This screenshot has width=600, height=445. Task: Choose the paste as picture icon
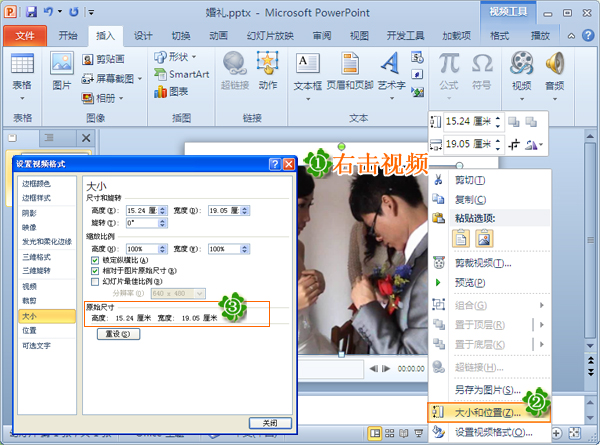(x=484, y=238)
